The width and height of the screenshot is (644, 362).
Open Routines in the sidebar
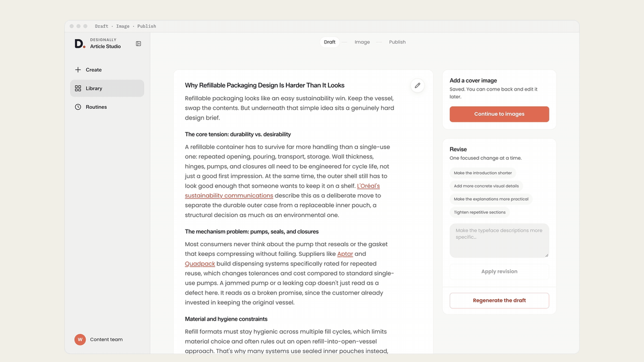[x=107, y=107]
